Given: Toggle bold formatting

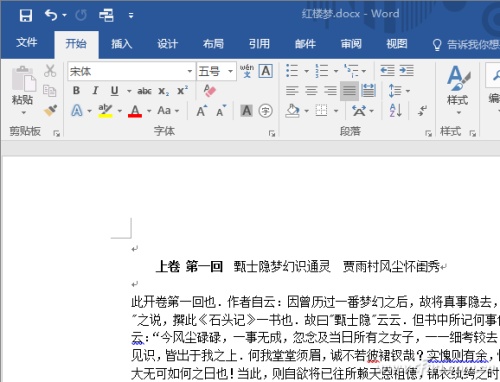Looking at the screenshot, I should [x=76, y=91].
